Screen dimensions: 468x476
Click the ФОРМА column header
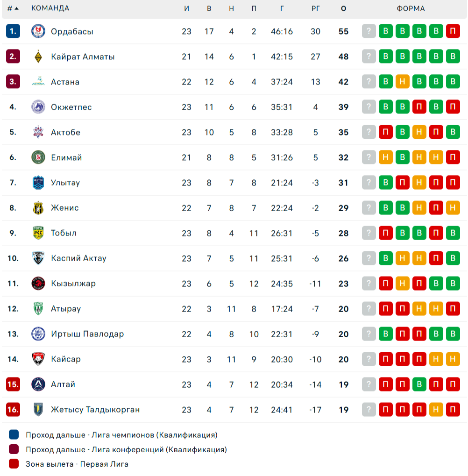coord(411,8)
